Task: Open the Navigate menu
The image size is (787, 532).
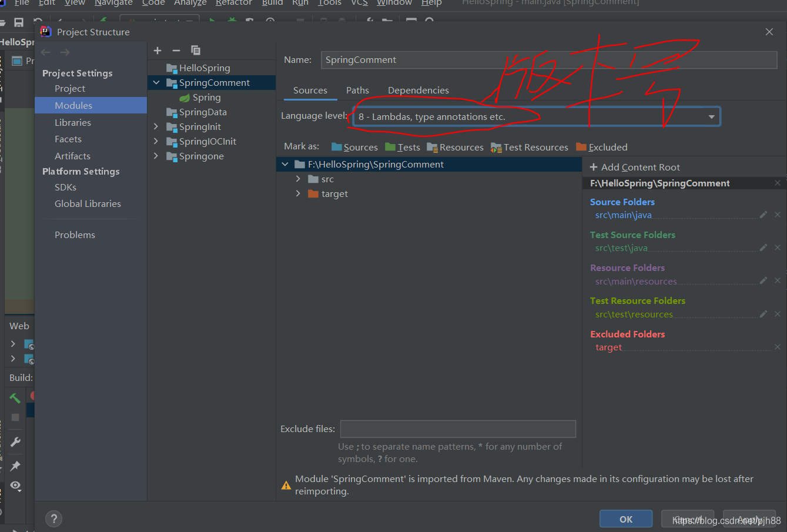Action: (113, 3)
